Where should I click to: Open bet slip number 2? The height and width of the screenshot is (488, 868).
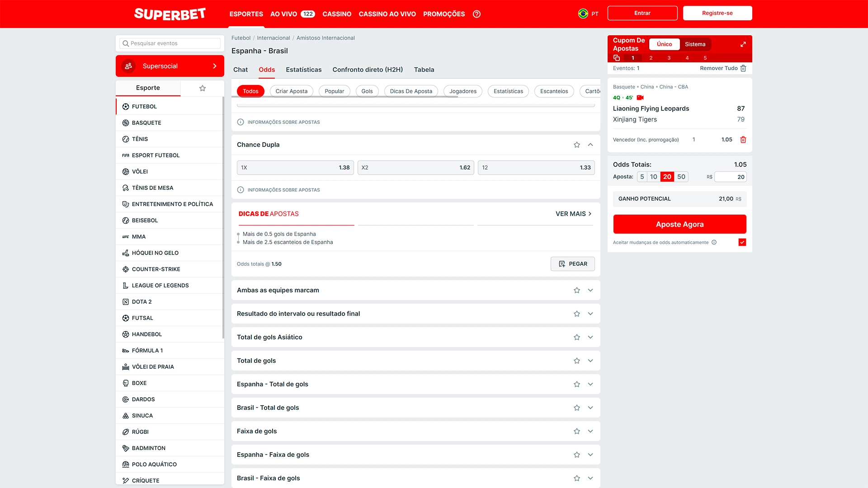(651, 58)
